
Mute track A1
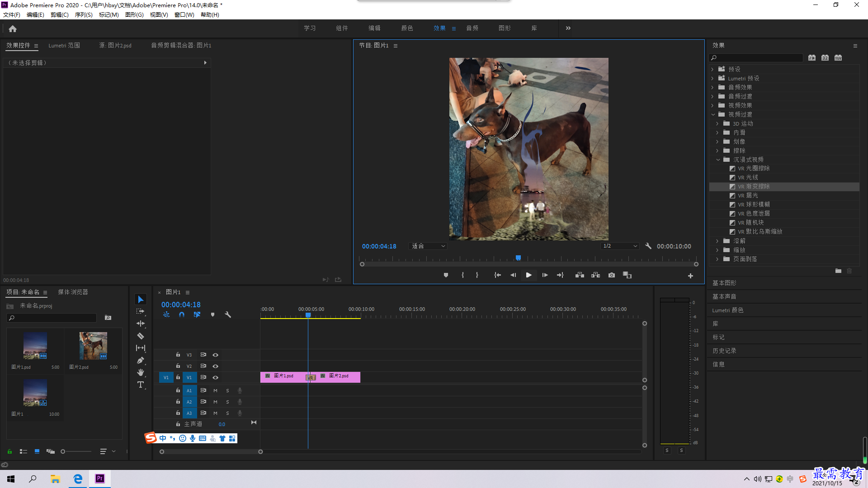(215, 390)
